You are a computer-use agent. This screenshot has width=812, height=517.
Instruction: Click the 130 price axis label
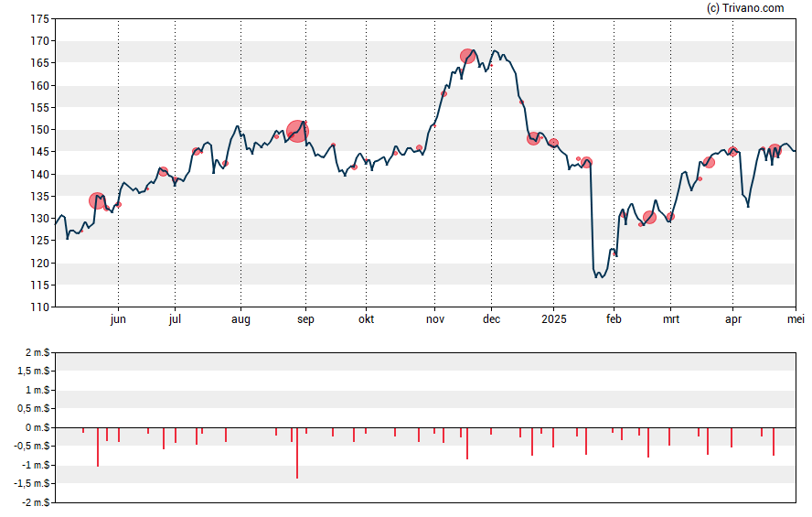click(40, 219)
